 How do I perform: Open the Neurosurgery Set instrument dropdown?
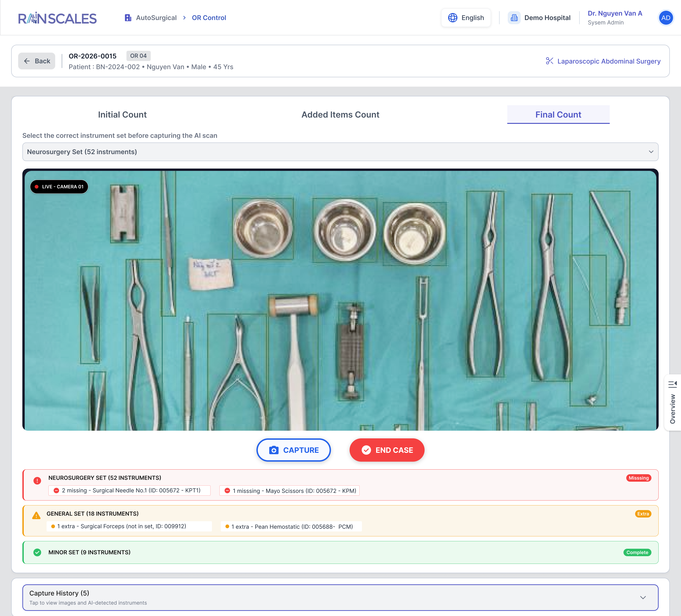tap(340, 152)
